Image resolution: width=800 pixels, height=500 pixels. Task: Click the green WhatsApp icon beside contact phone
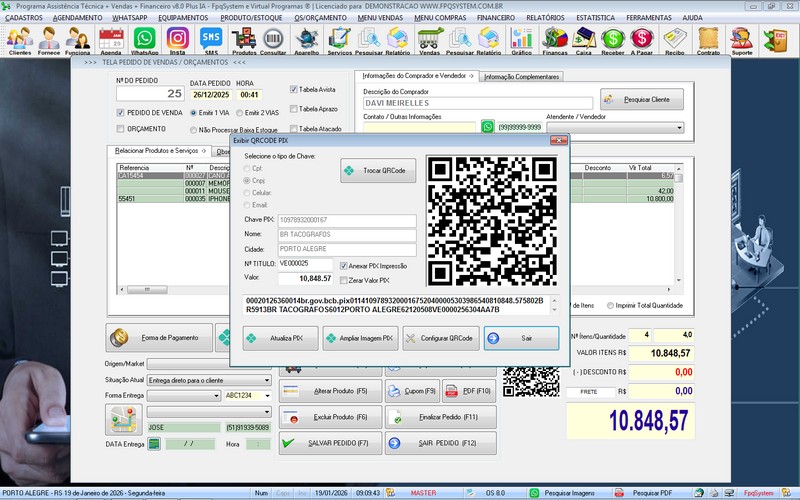488,127
